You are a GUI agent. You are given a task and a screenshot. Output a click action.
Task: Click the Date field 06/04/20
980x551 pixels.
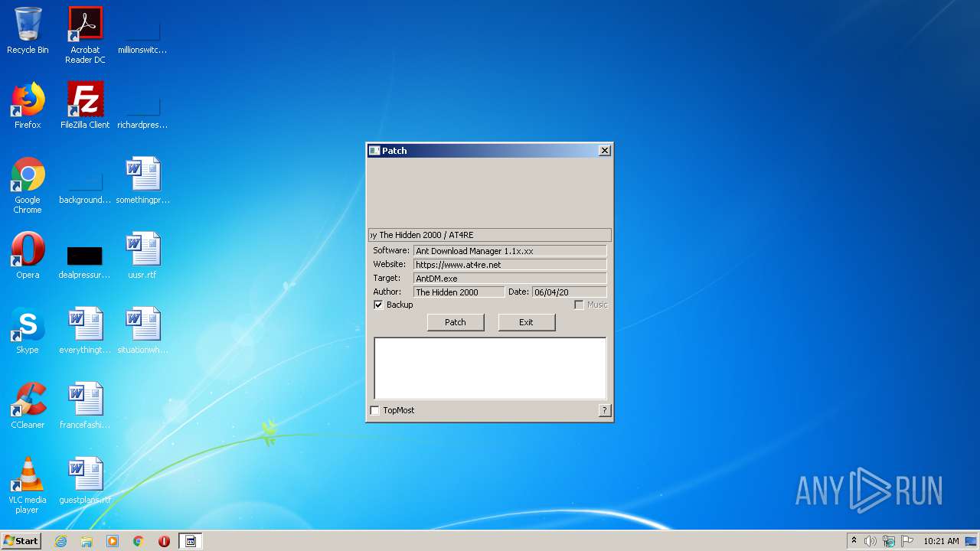[x=569, y=292]
